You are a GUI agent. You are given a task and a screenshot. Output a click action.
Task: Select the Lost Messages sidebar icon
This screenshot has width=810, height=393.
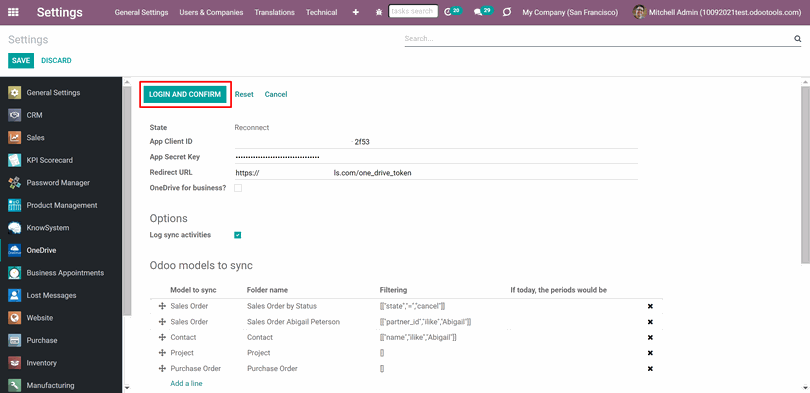14,295
